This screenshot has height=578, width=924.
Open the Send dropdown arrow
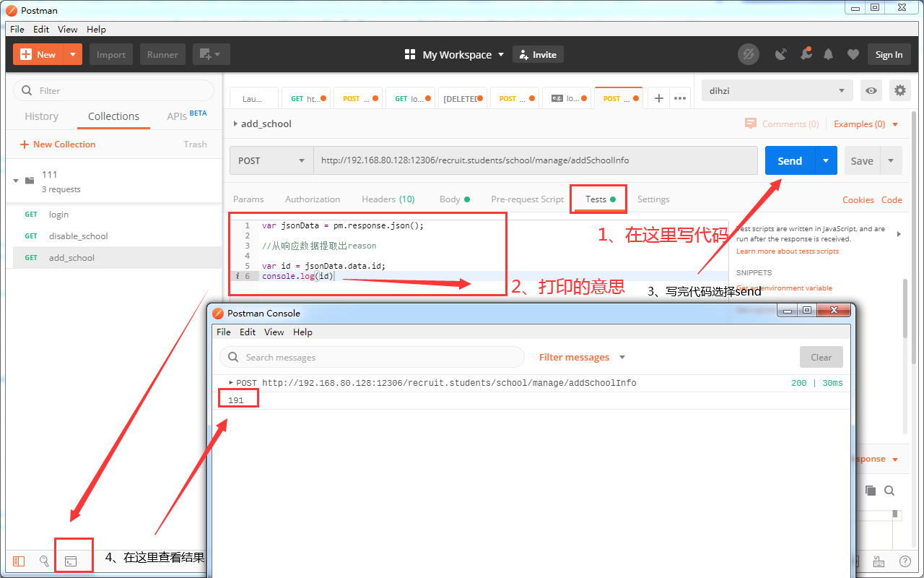point(827,160)
